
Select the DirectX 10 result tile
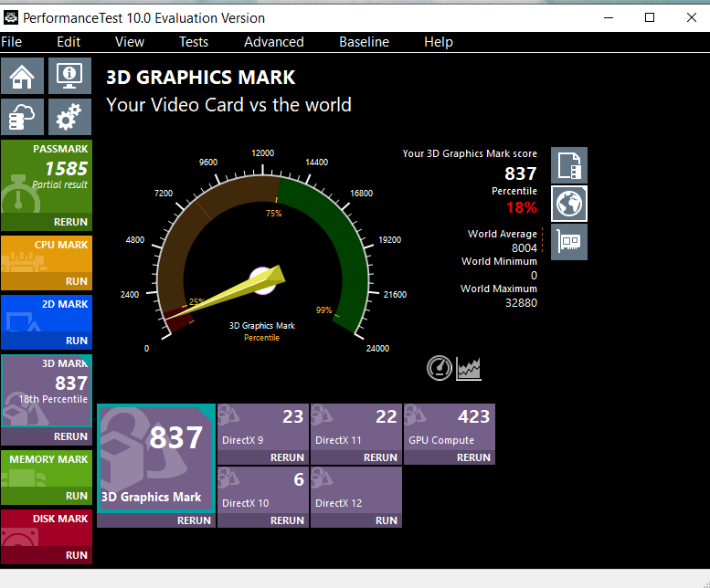(263, 490)
